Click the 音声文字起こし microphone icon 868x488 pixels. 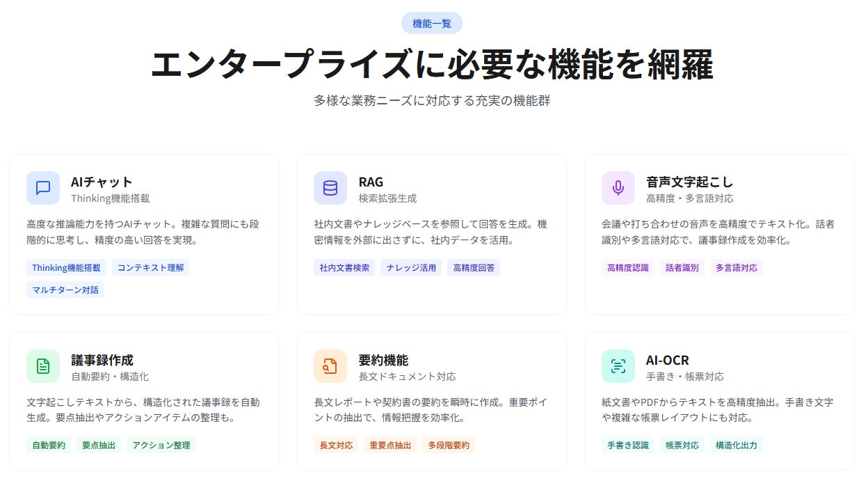pyautogui.click(x=618, y=188)
